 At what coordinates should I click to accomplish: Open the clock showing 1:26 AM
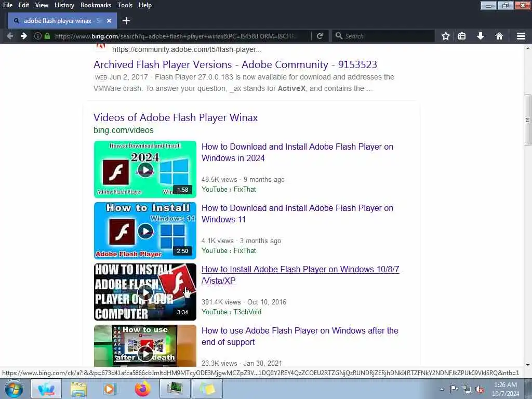tap(505, 389)
